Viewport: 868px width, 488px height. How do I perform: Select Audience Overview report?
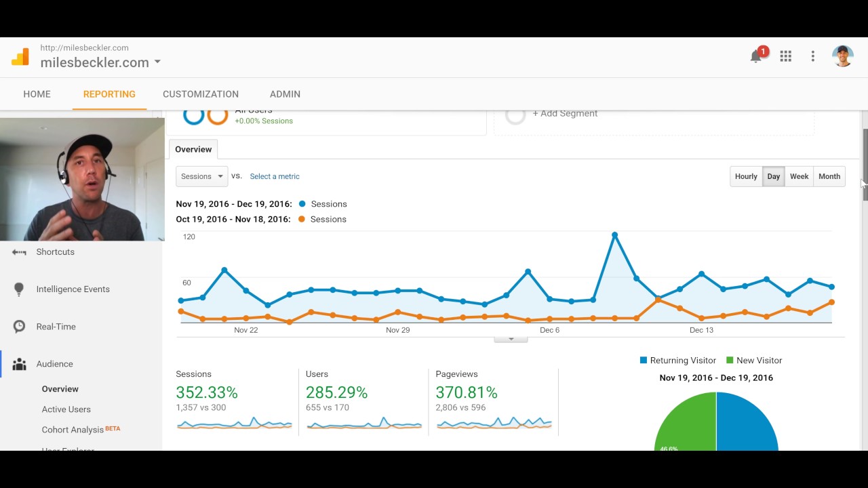(x=60, y=389)
